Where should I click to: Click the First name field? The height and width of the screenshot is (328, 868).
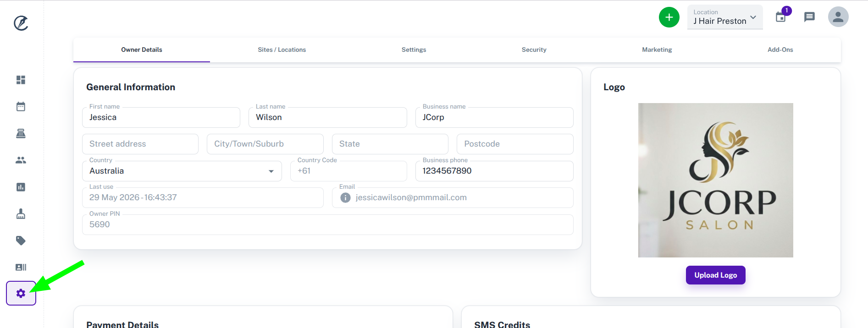[161, 117]
